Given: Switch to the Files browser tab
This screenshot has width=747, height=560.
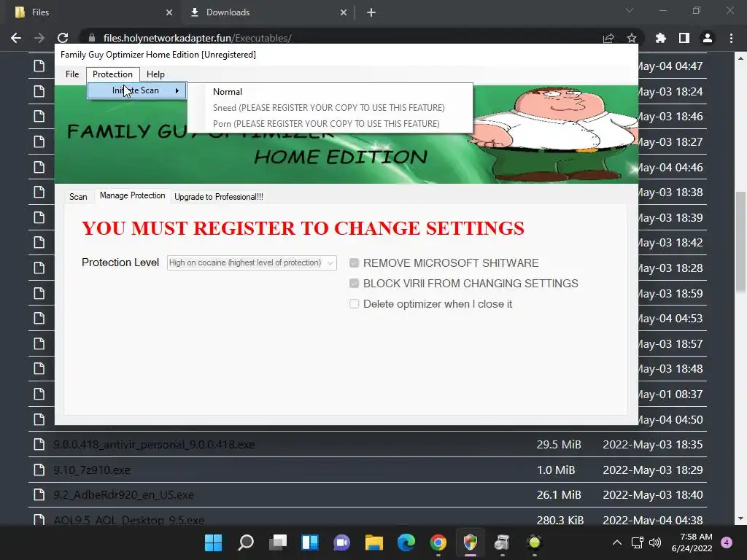Looking at the screenshot, I should pyautogui.click(x=90, y=12).
